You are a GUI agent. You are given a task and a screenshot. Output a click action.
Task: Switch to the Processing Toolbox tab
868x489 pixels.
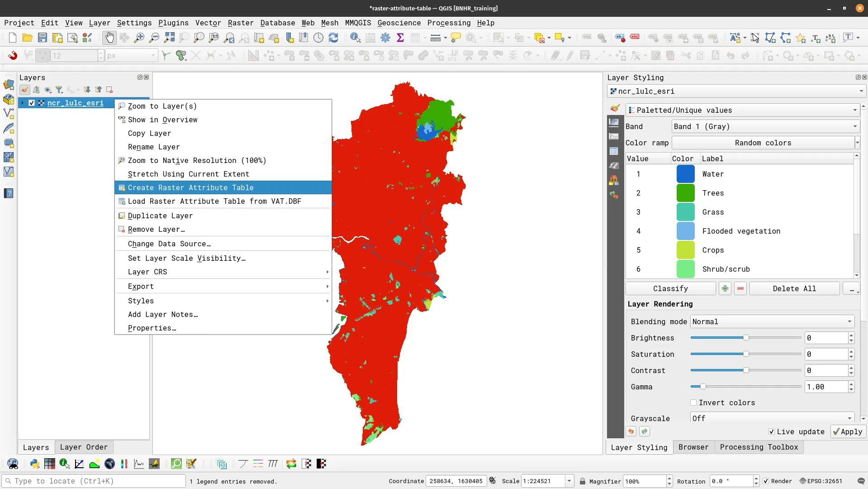click(x=759, y=447)
